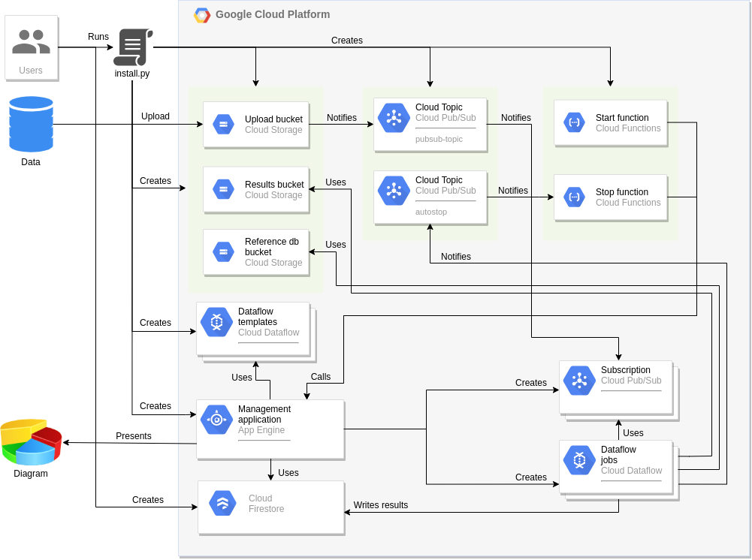
Task: Click the Management application label
Action: point(264,414)
